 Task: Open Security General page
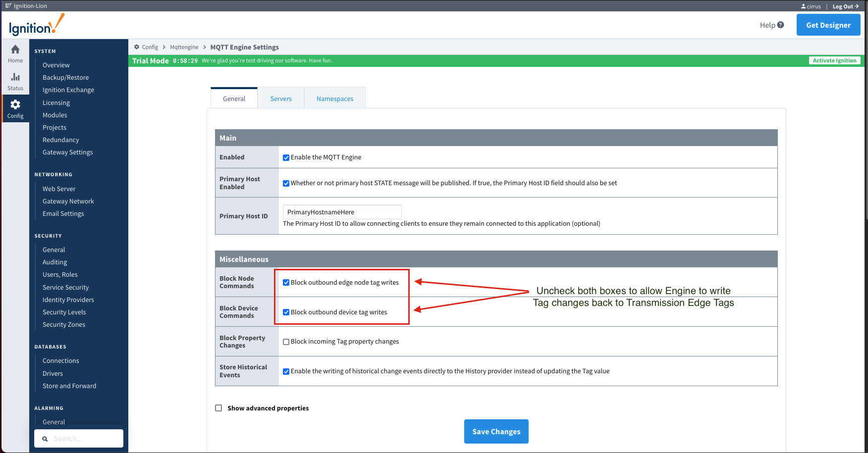(54, 250)
